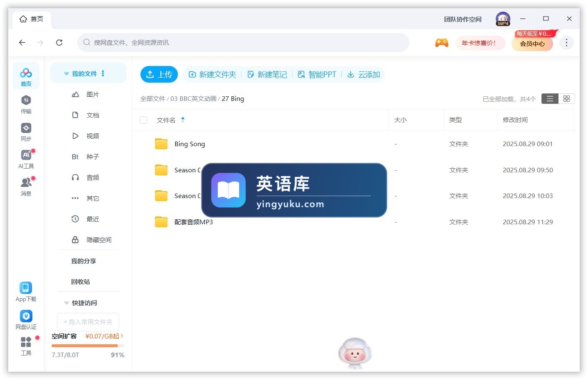Switch to list view

[x=550, y=98]
